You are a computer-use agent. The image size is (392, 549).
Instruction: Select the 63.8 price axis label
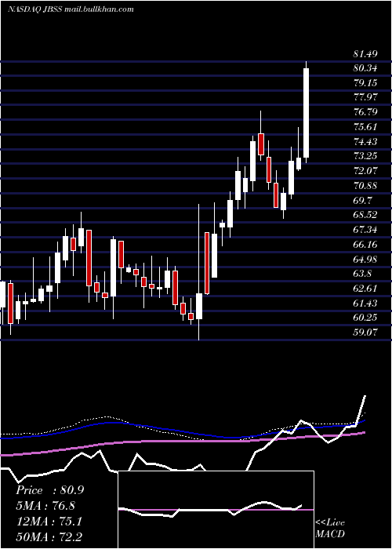tap(363, 274)
